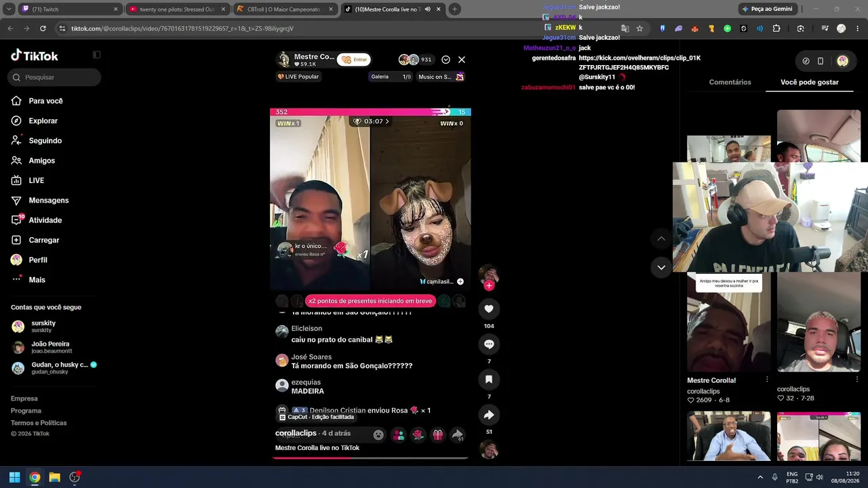Viewport: 868px width, 488px height.
Task: Expand the battle timer 03:07 chevron
Action: click(387, 121)
